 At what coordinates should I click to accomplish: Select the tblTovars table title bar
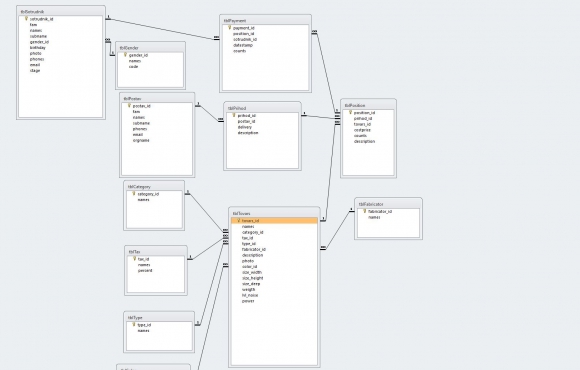tap(274, 213)
